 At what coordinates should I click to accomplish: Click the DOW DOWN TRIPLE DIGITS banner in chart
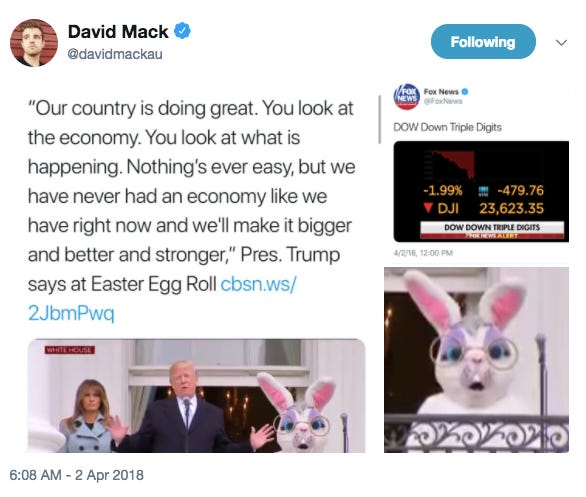(492, 228)
